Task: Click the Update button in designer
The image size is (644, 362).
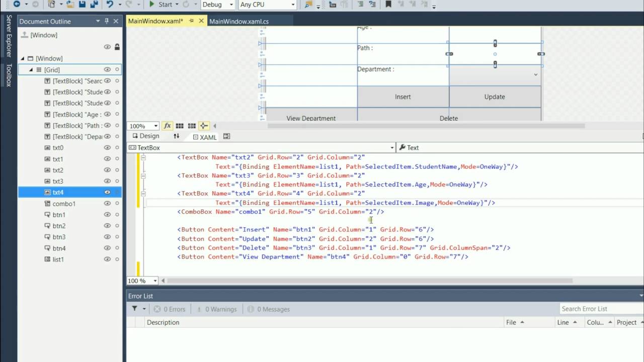Action: [495, 97]
